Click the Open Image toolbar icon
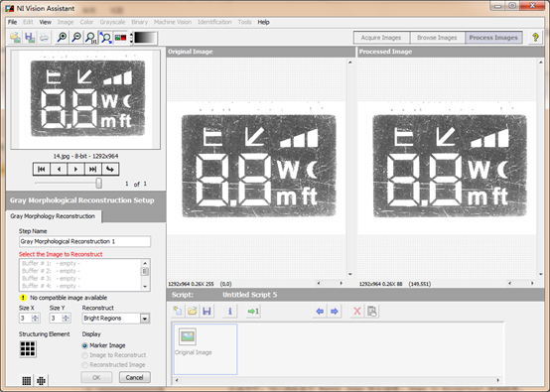Viewport: 550px width, 392px height. [x=15, y=37]
